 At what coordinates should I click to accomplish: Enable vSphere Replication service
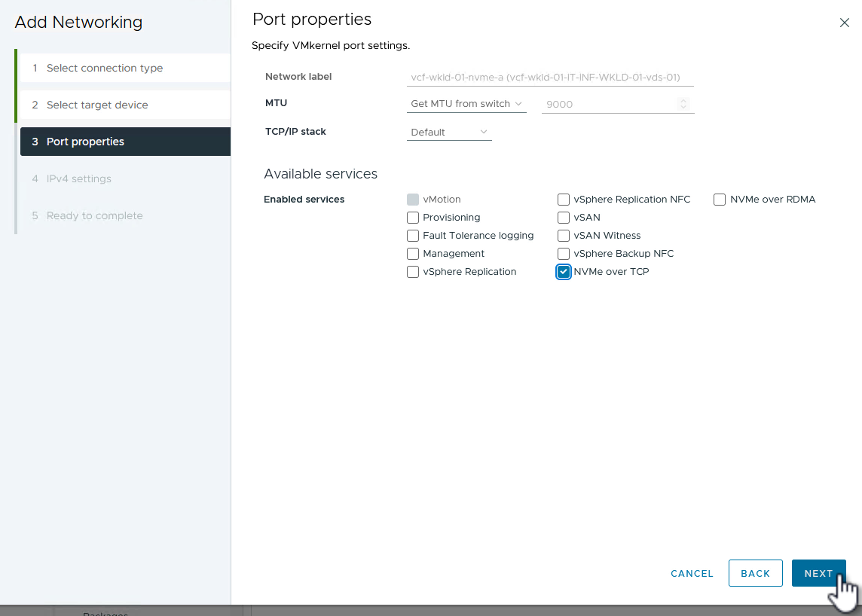(x=413, y=272)
